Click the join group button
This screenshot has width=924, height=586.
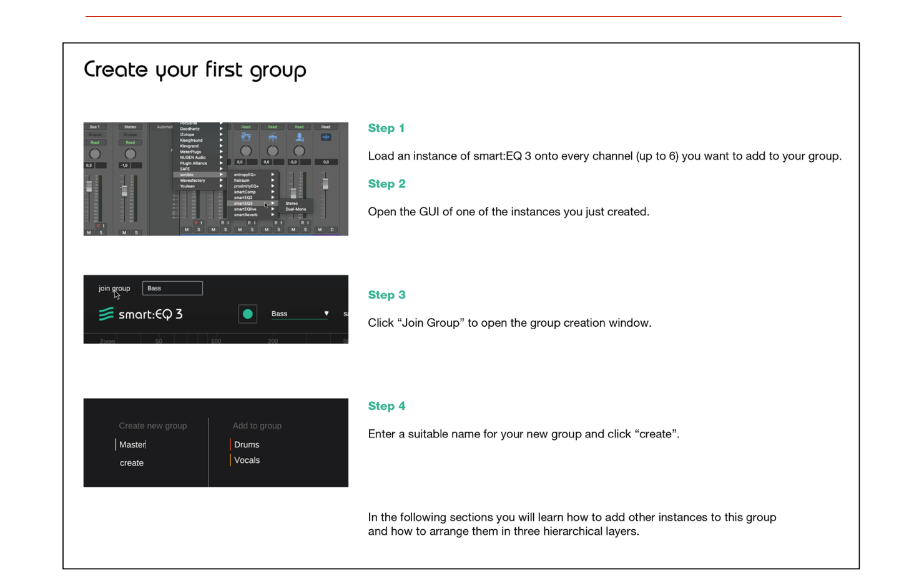click(114, 288)
